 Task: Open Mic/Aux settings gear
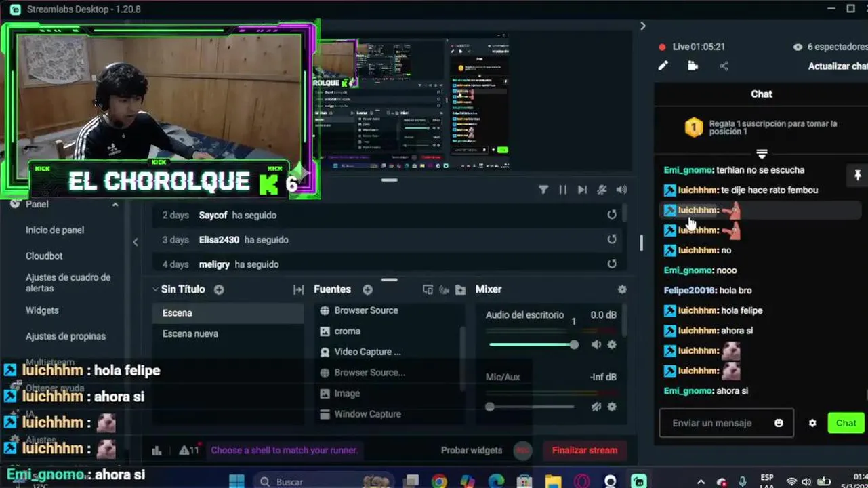click(x=612, y=407)
